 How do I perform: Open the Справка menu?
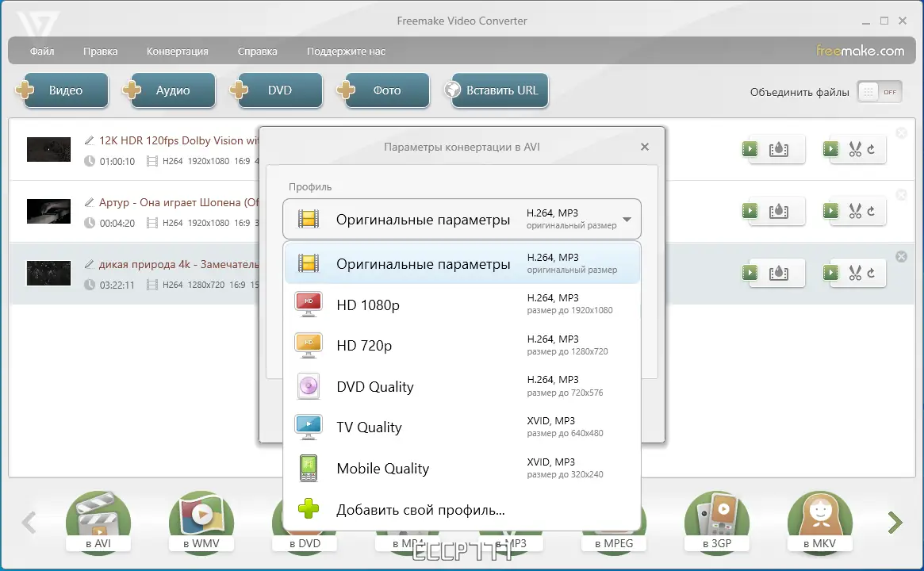[257, 52]
